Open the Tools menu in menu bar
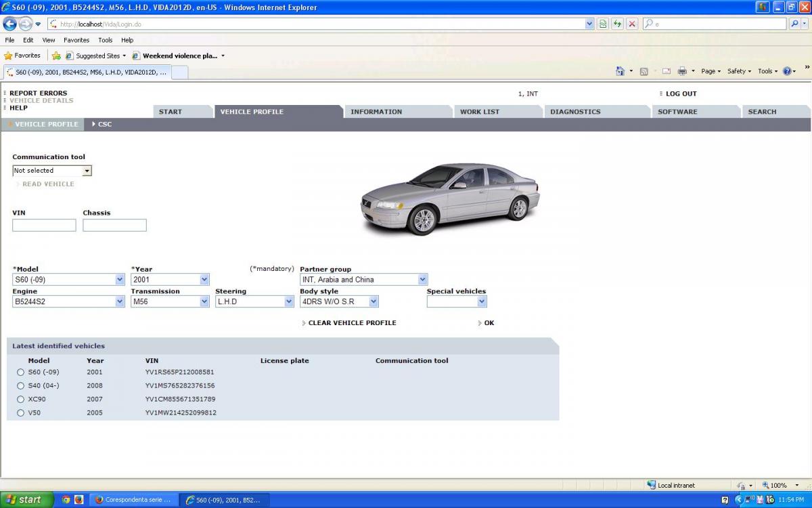The image size is (812, 508). click(106, 40)
